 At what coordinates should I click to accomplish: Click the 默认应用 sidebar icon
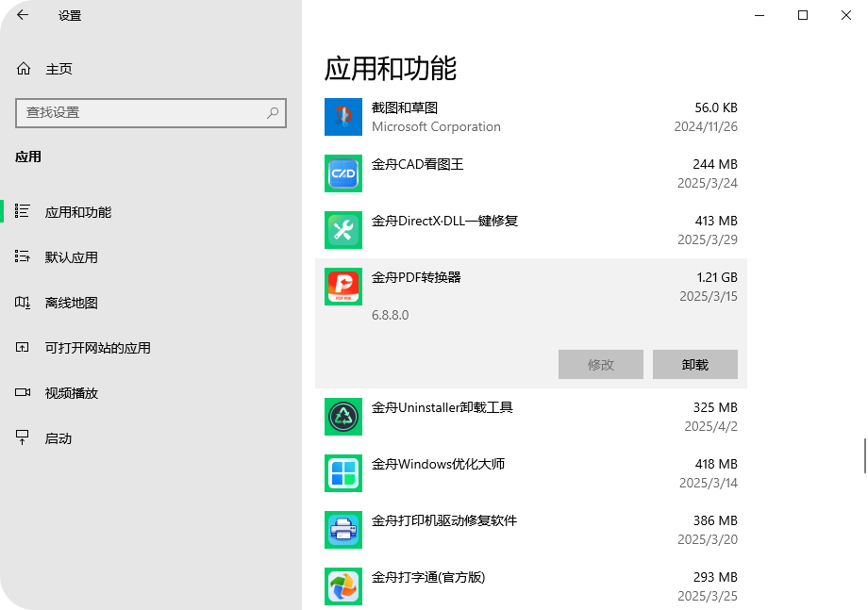coord(22,256)
